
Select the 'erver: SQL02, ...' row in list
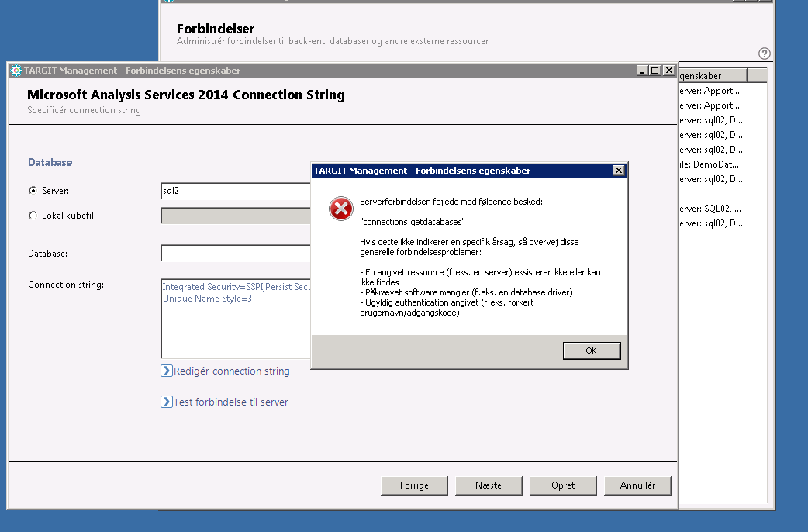pyautogui.click(x=710, y=209)
